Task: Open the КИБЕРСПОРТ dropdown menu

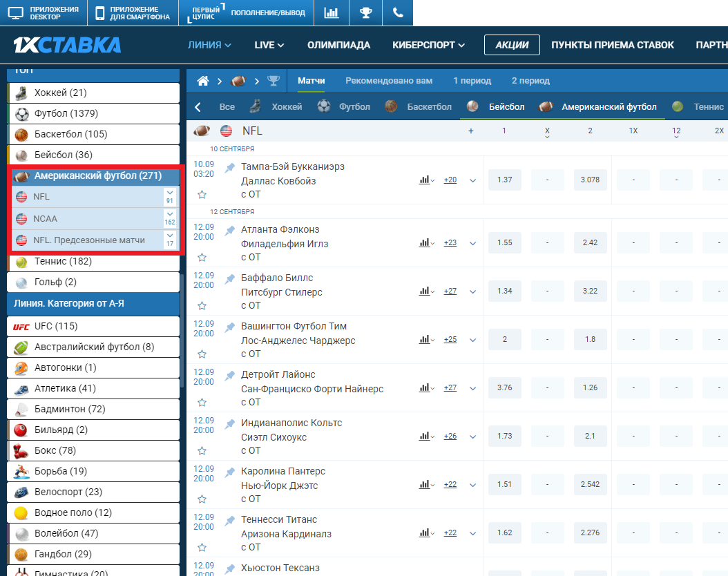Action: coord(428,45)
